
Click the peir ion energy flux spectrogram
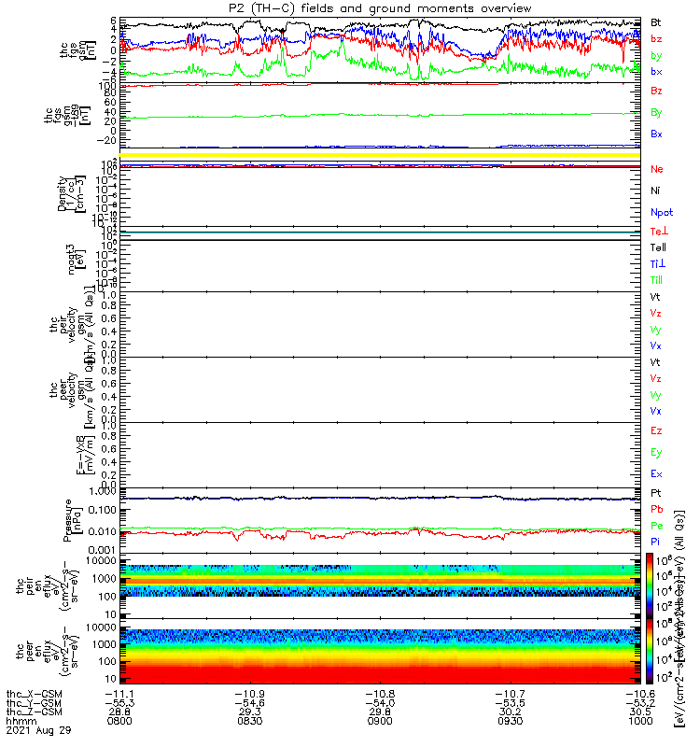point(380,585)
